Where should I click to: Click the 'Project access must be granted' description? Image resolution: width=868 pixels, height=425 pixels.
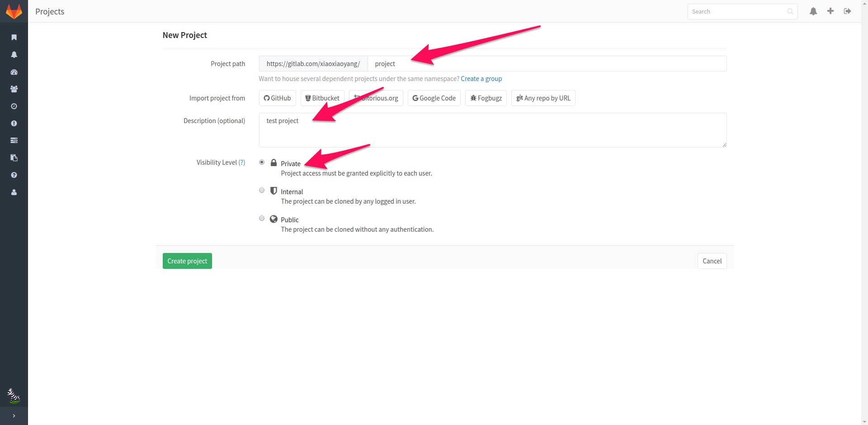(x=356, y=173)
